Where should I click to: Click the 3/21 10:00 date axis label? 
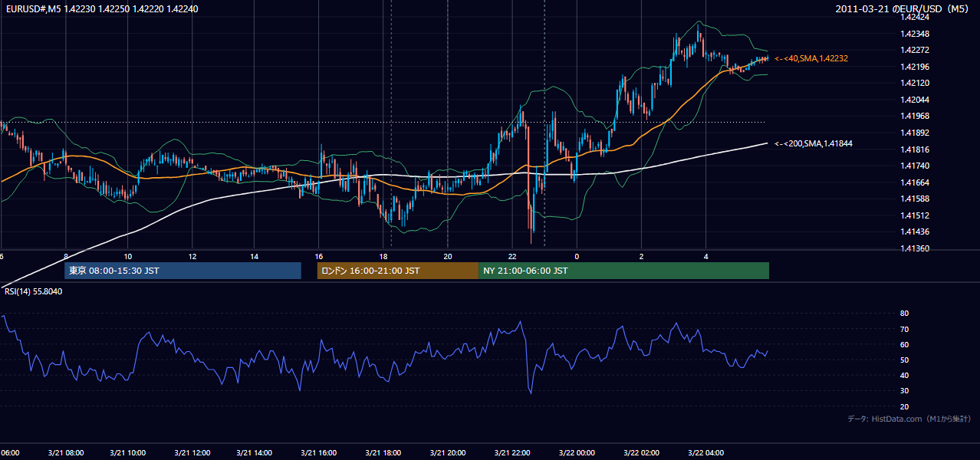tap(129, 452)
